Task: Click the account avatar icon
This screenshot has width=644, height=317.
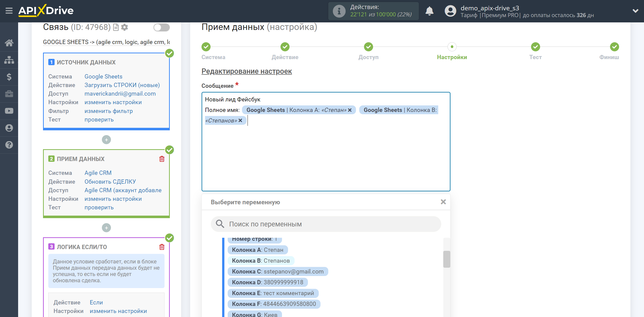Action: [450, 11]
